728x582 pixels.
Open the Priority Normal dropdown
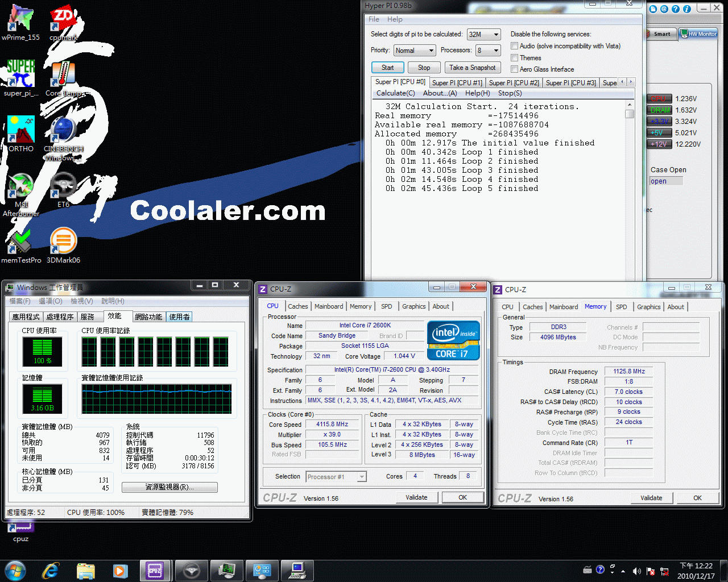415,51
